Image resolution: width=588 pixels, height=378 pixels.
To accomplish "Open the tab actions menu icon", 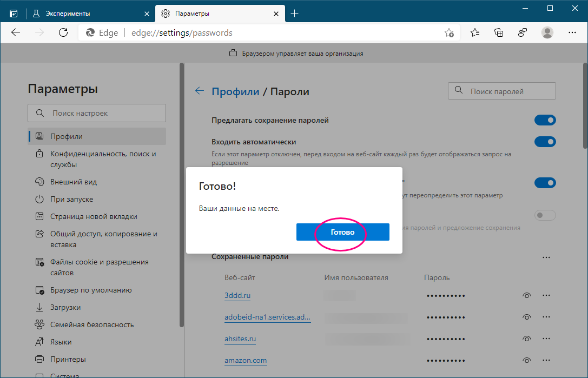I will pyautogui.click(x=14, y=14).
